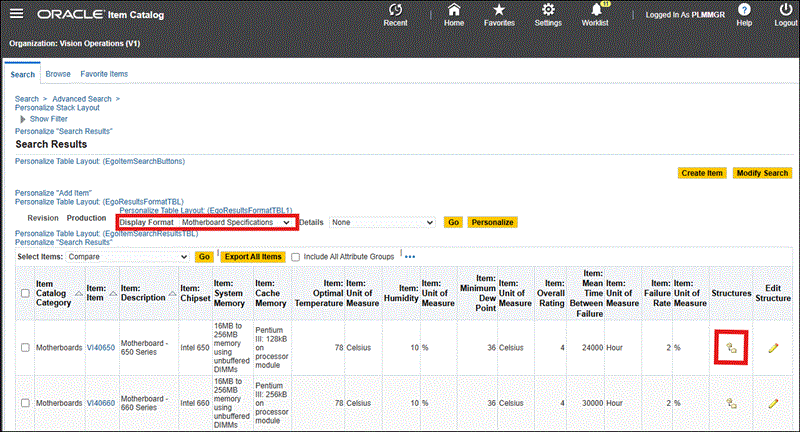The height and width of the screenshot is (432, 800).
Task: Click the Item: Chipset column header
Action: coord(195,293)
